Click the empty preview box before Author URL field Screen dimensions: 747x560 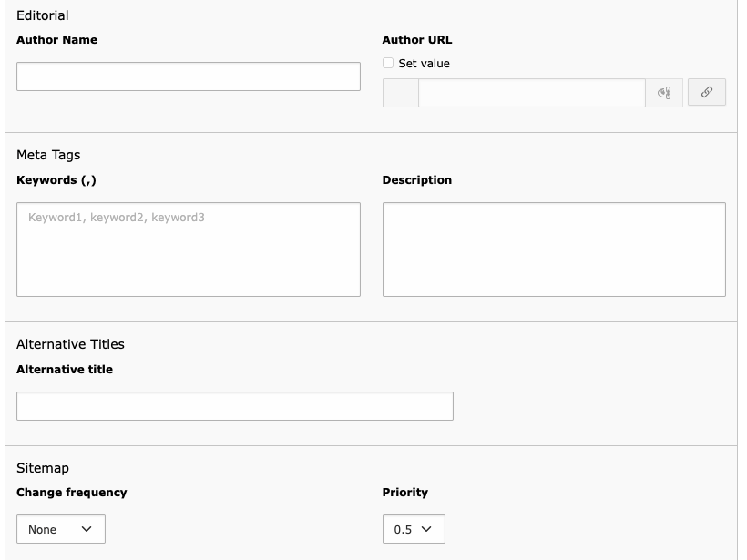click(x=400, y=93)
